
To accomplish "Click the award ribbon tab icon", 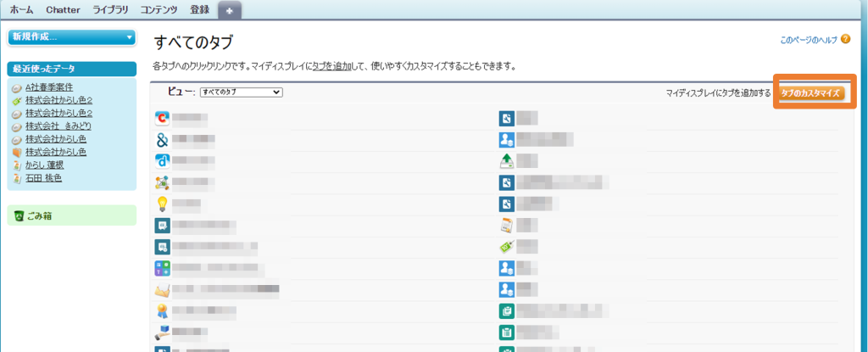I will pos(162,312).
